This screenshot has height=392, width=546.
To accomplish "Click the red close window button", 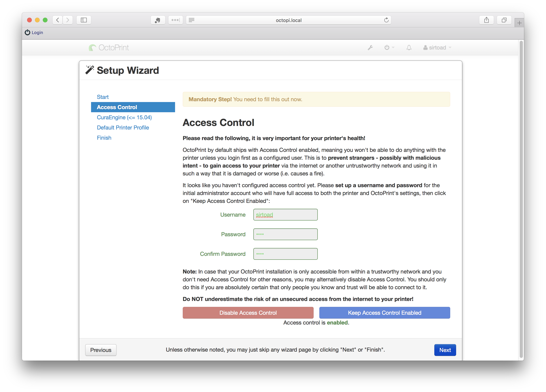I will pos(29,20).
